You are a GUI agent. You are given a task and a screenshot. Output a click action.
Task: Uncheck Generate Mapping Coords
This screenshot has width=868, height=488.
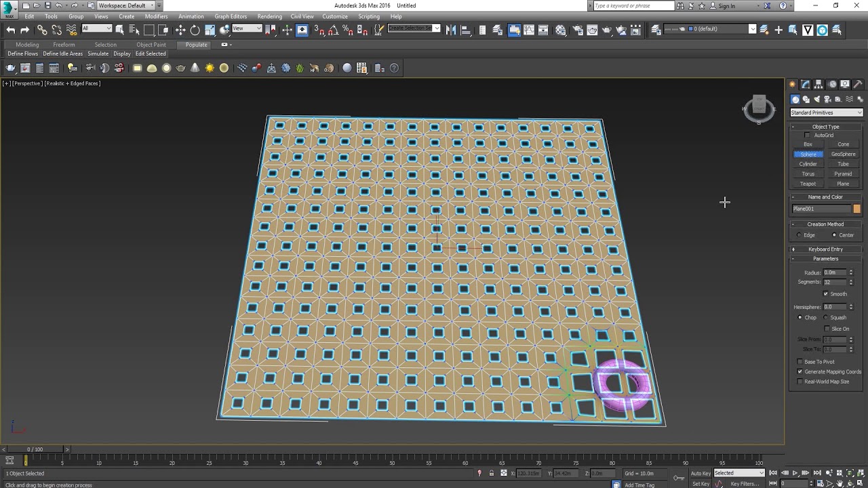point(800,371)
